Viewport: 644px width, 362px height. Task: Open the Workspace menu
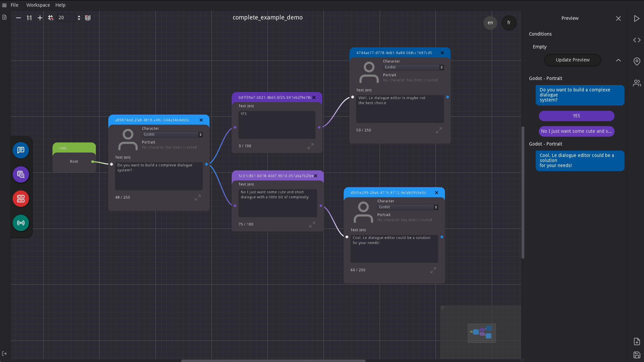38,5
